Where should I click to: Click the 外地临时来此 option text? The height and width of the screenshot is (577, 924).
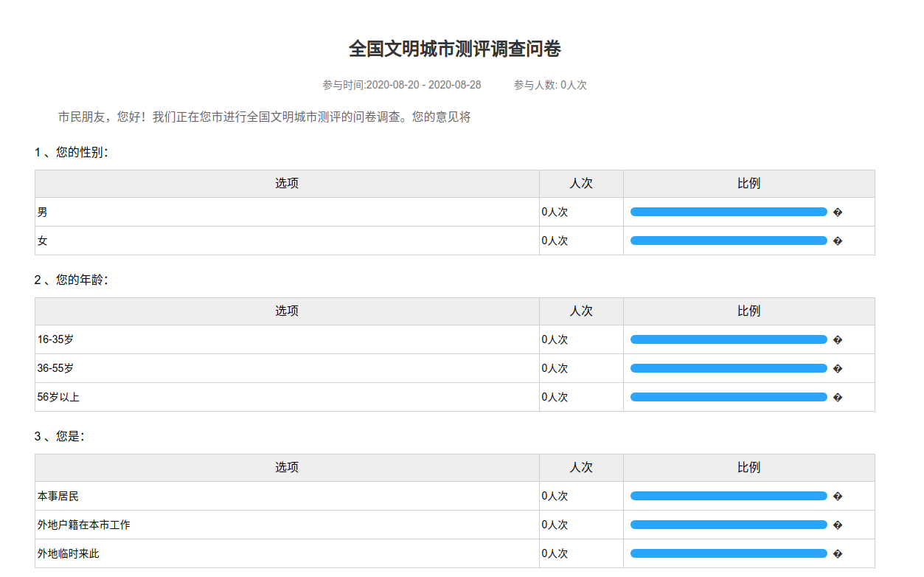click(69, 553)
